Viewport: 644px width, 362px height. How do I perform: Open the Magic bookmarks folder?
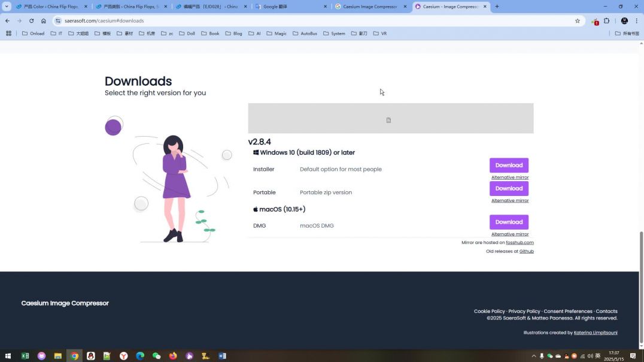tap(277, 34)
